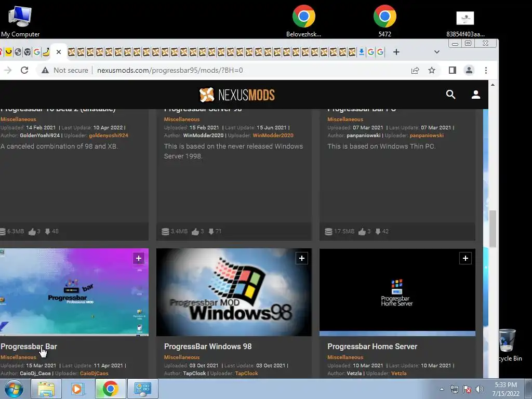Click the Chrome taskbar button

tap(110, 389)
